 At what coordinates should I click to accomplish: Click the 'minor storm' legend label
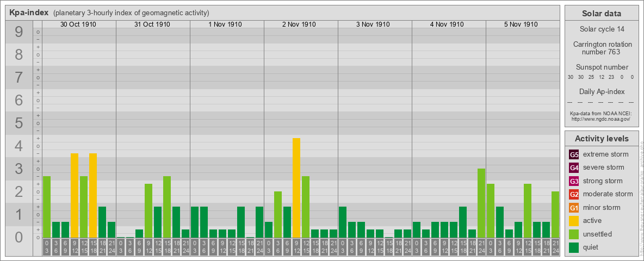[x=602, y=208]
